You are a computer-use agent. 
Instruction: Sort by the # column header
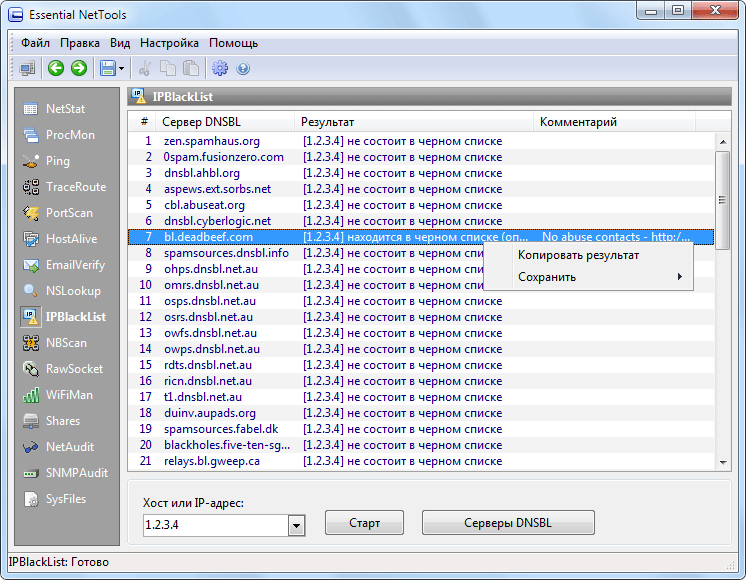tap(144, 122)
